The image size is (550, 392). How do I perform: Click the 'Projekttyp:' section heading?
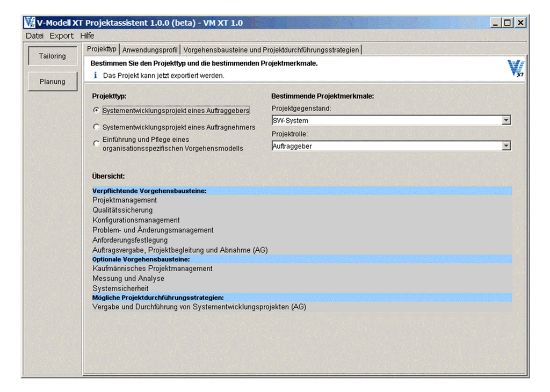[x=109, y=96]
